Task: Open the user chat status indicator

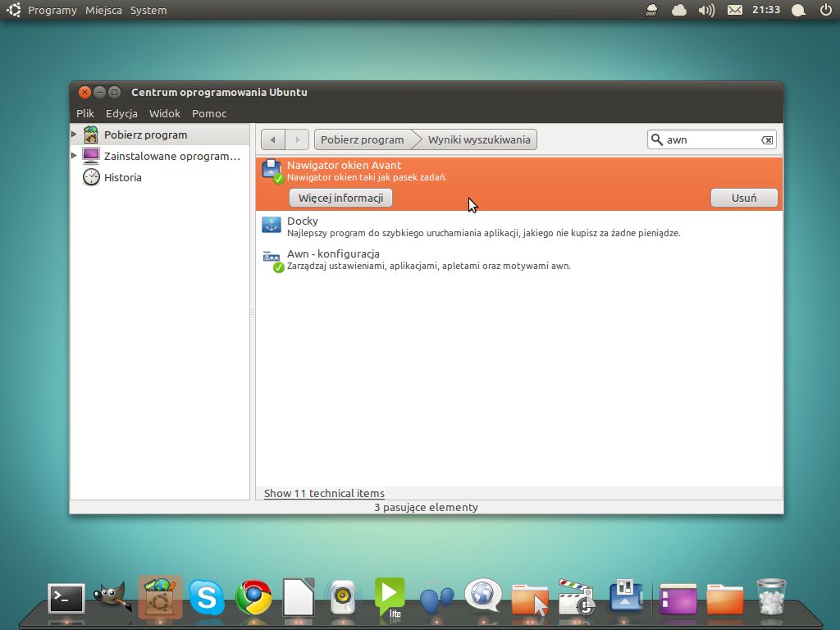Action: [798, 10]
